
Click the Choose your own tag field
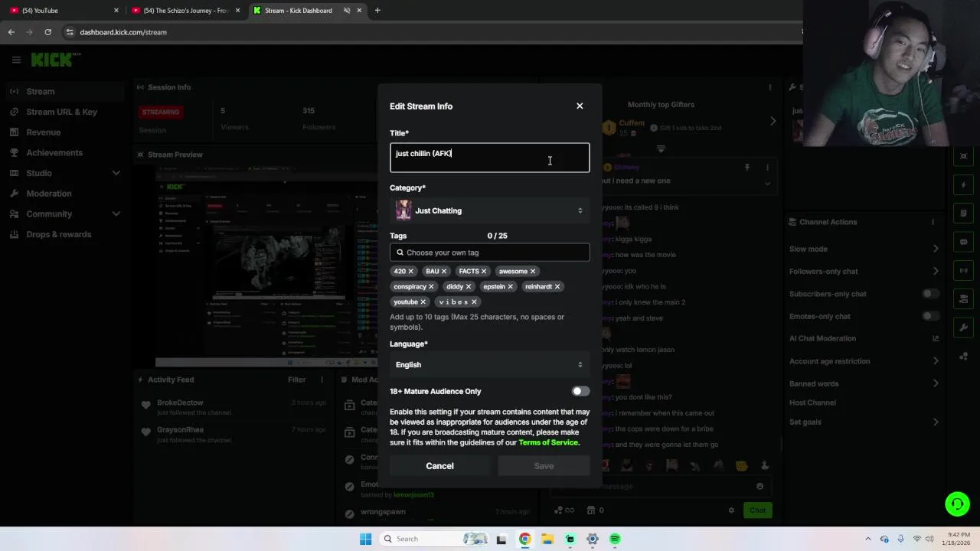click(x=490, y=253)
